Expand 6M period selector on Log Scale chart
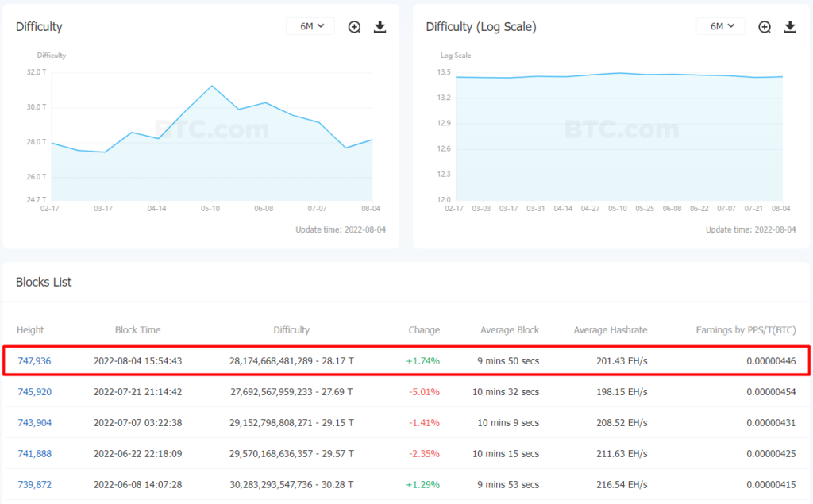The height and width of the screenshot is (504, 813). [720, 26]
